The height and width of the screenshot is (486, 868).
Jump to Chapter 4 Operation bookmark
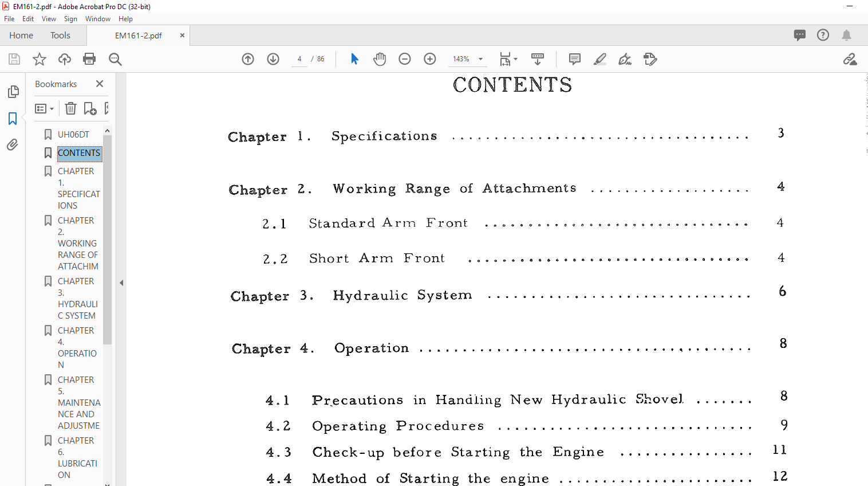coord(77,347)
